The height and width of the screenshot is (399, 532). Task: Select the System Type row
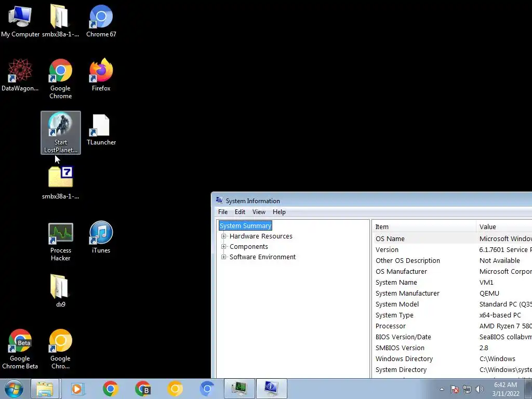[453, 315]
